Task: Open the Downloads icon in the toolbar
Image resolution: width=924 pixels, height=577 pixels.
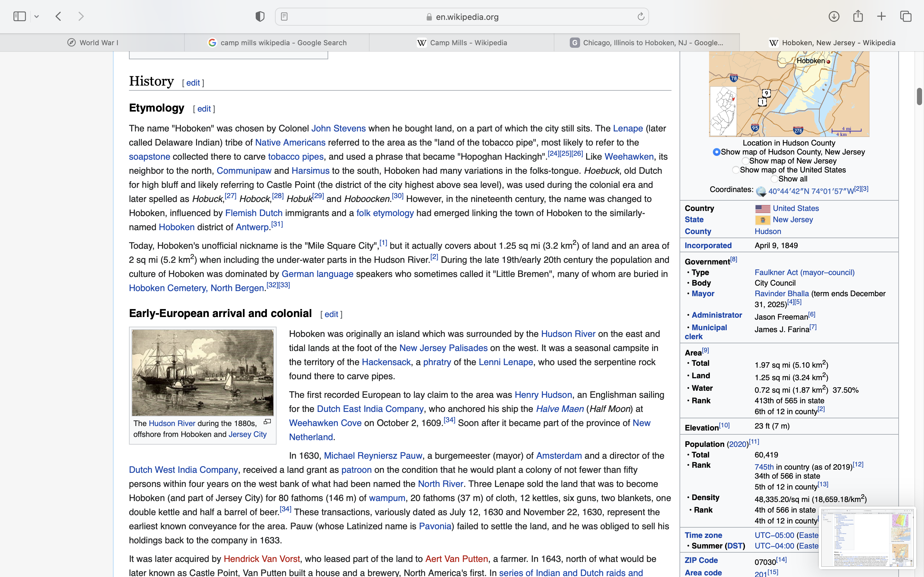Action: (834, 16)
